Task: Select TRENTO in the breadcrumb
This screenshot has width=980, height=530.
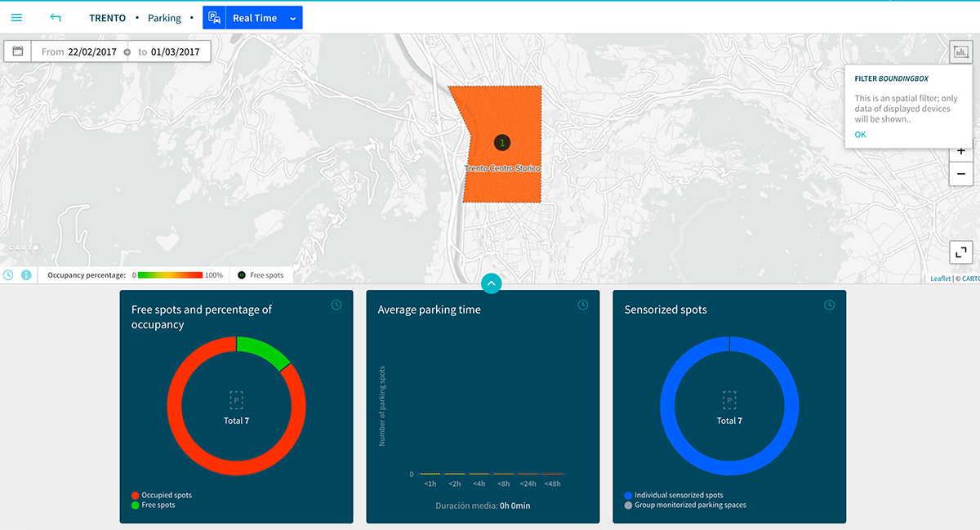Action: click(x=107, y=17)
